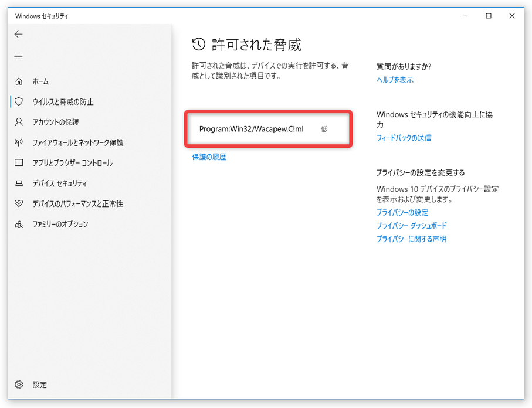Select デバイス セキュリティ in sidebar

click(x=60, y=183)
